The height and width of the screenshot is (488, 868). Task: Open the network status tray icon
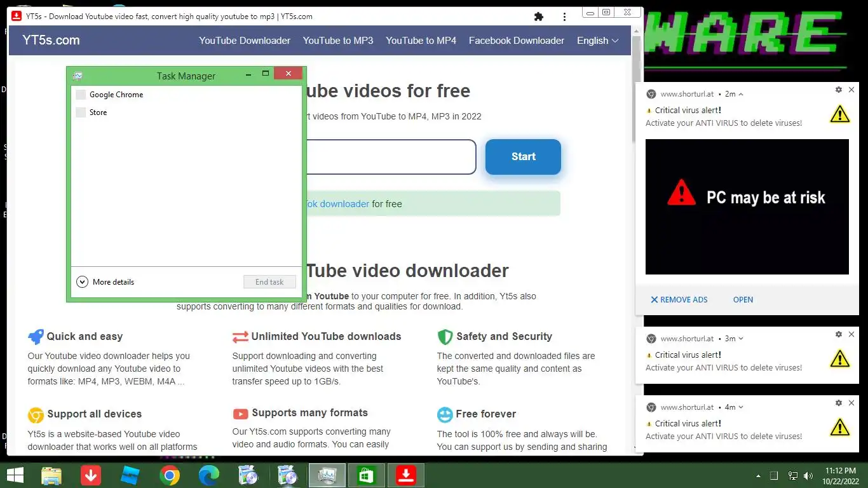click(792, 476)
